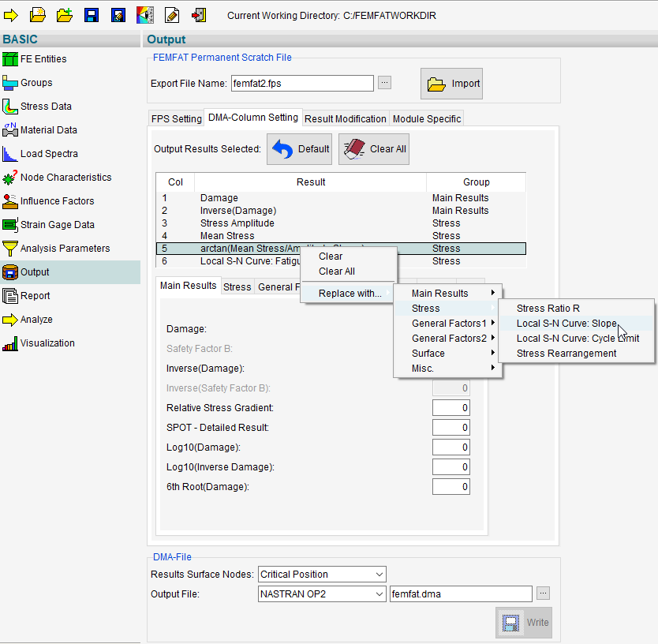The image size is (658, 644).
Task: Expand Main Results submenu entry
Action: tap(447, 294)
